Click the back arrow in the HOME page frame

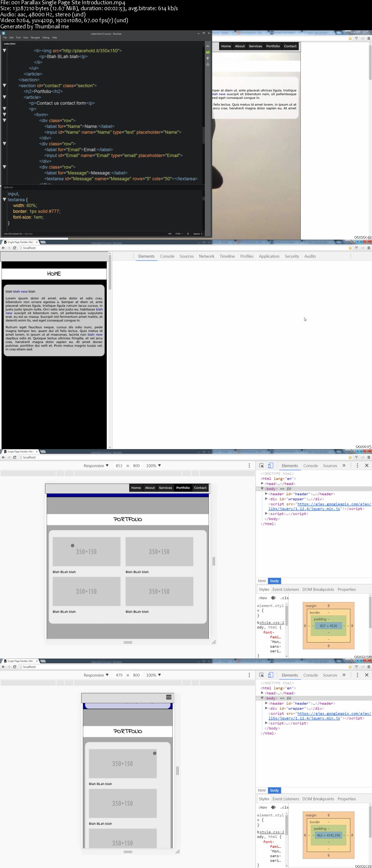(x=3, y=248)
